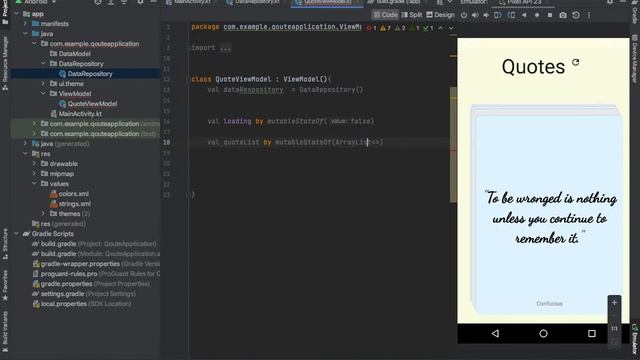Tap the refresh icon beside the Quotes title
This screenshot has width=640, height=360.
(x=576, y=62)
